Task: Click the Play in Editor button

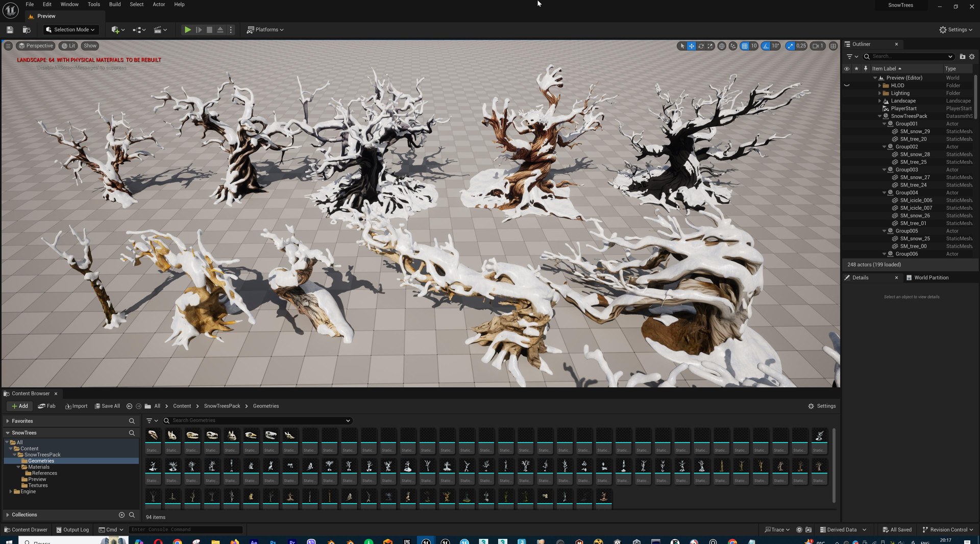Action: pyautogui.click(x=187, y=30)
